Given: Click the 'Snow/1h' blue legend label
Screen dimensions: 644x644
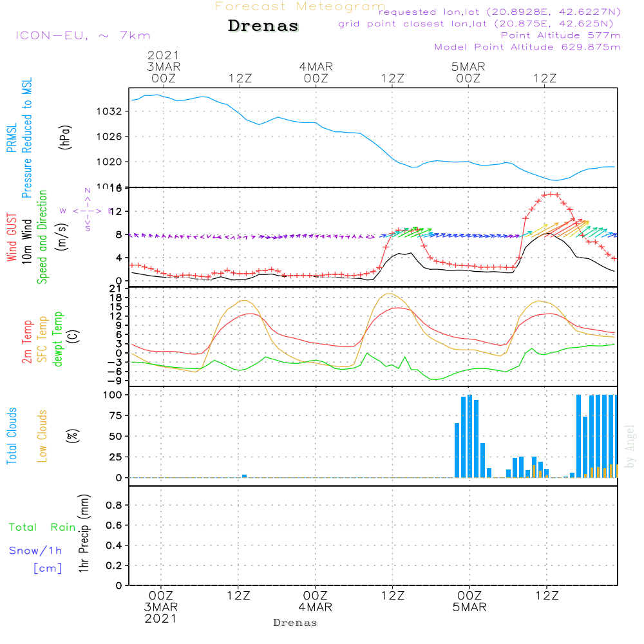Looking at the screenshot, I should [35, 551].
